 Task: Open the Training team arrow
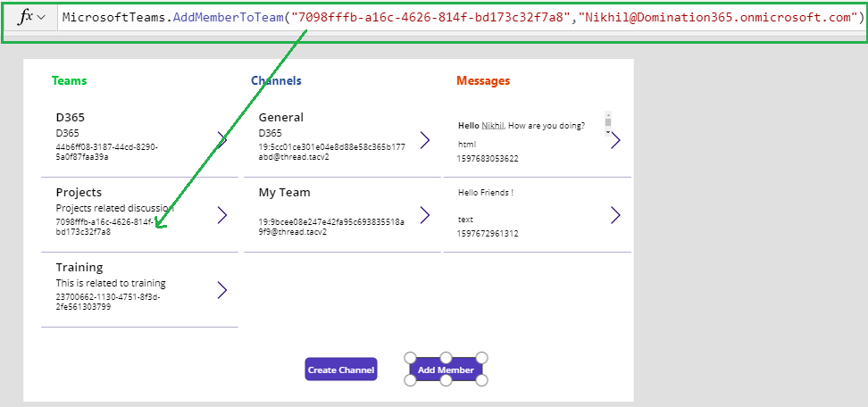click(x=222, y=290)
